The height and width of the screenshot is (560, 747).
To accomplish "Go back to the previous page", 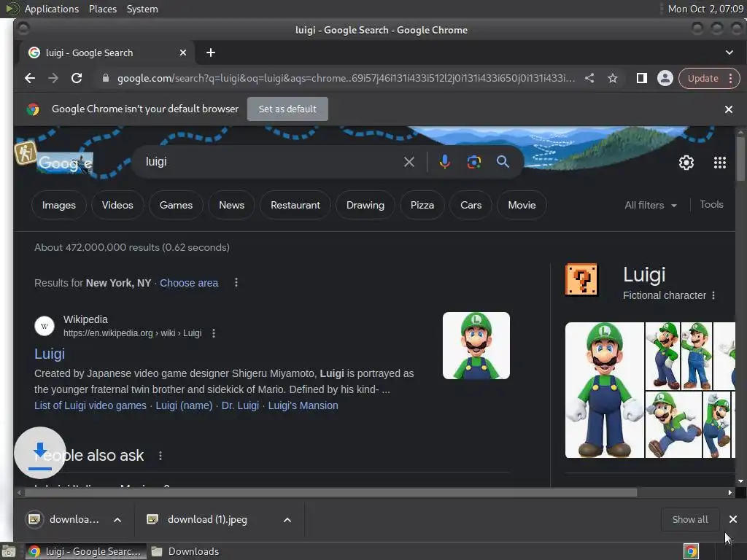I will coord(29,78).
